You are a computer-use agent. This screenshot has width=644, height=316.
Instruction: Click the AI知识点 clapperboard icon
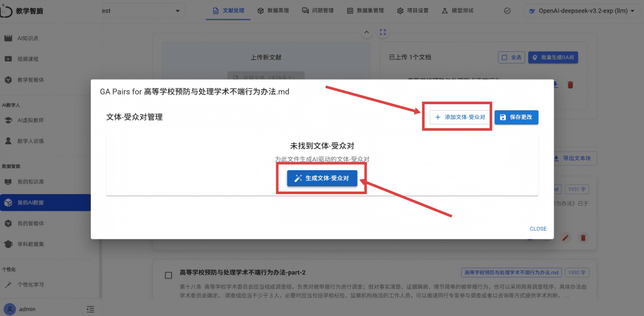8,38
